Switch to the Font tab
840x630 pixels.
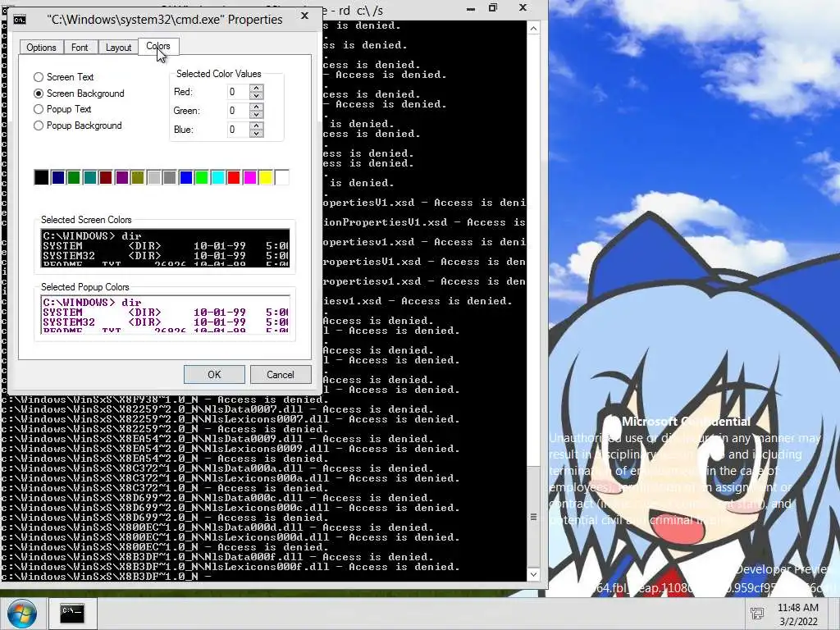point(80,47)
